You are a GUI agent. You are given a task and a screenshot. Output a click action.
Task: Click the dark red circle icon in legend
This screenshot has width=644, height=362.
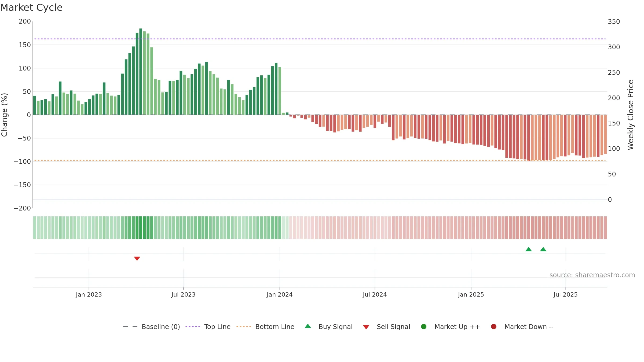click(x=493, y=326)
